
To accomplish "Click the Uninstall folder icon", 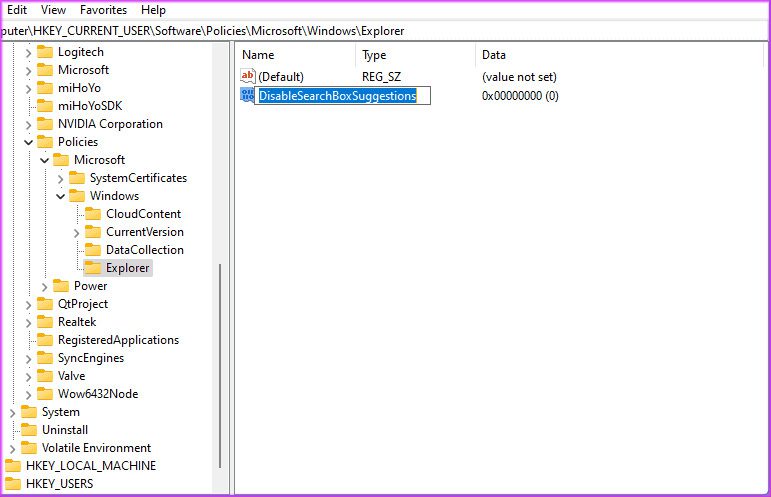I will coord(29,430).
